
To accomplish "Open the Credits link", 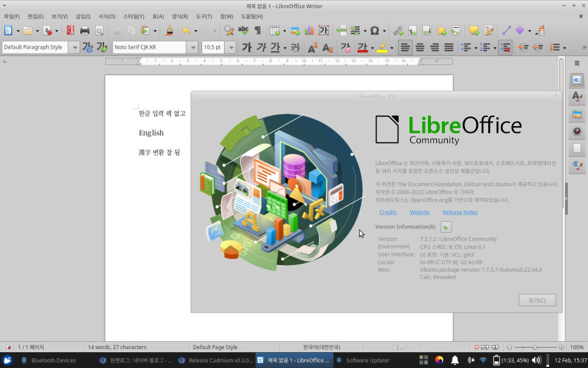I will (388, 212).
